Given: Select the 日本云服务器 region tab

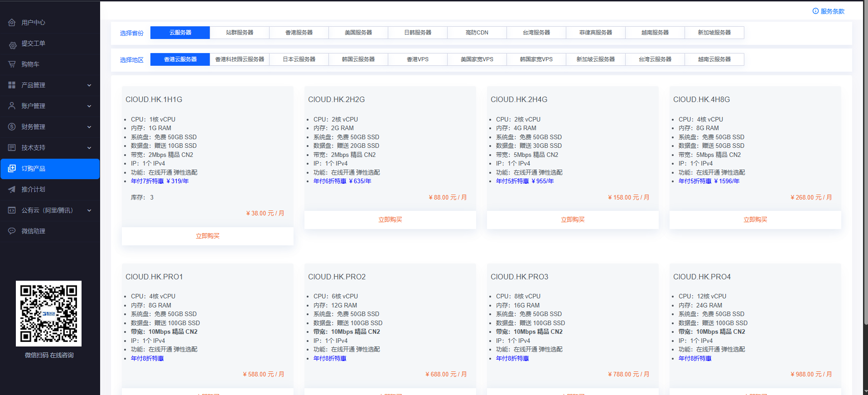Looking at the screenshot, I should pos(299,59).
